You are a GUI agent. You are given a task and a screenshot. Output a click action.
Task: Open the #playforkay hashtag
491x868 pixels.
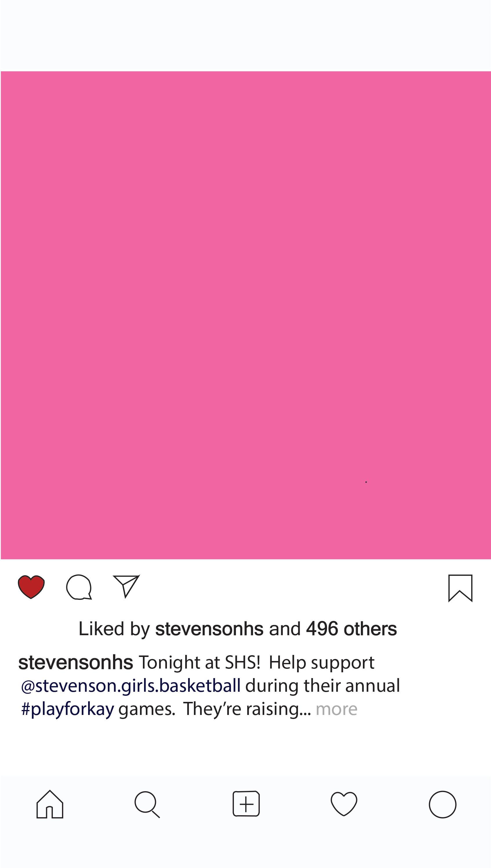(68, 709)
